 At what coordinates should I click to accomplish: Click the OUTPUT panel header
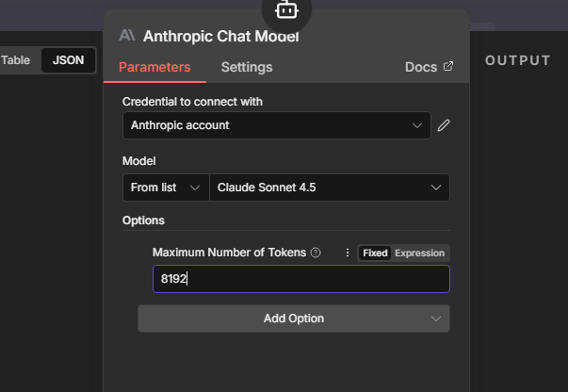tap(517, 60)
